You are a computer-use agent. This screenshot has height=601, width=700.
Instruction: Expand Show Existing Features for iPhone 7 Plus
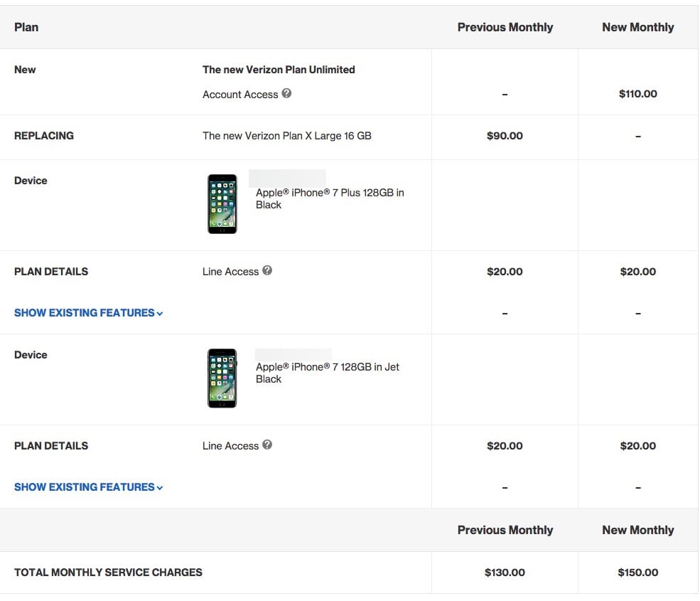click(x=84, y=312)
